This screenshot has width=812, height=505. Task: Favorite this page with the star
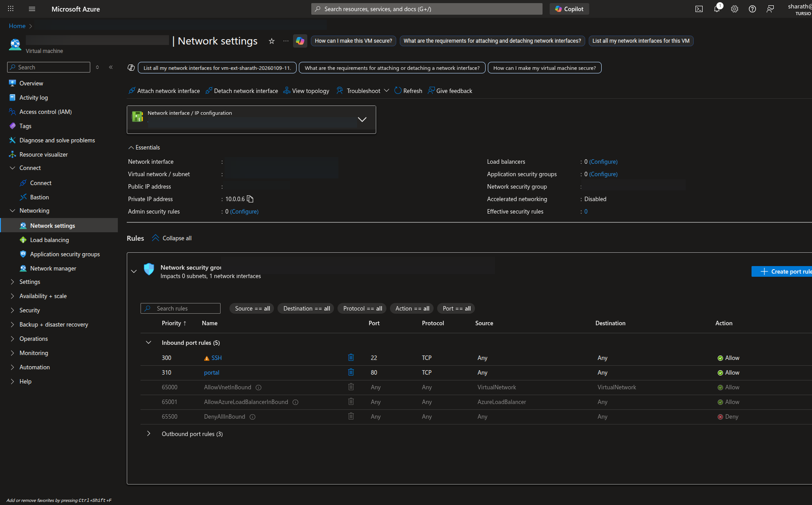pos(272,41)
